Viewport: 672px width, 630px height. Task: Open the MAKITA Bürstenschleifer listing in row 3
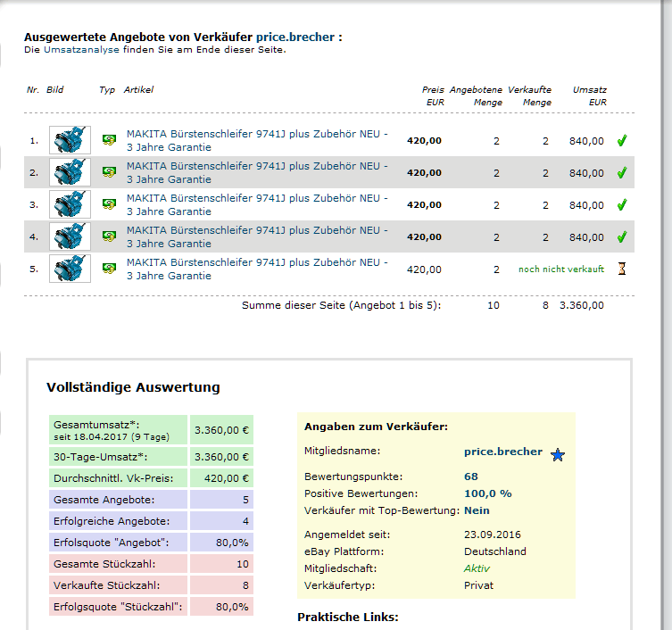click(x=257, y=205)
